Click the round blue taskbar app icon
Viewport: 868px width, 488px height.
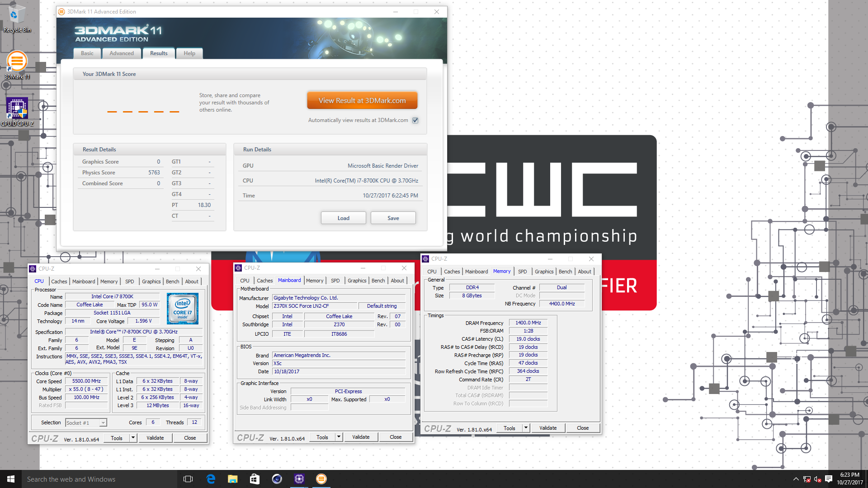click(277, 479)
